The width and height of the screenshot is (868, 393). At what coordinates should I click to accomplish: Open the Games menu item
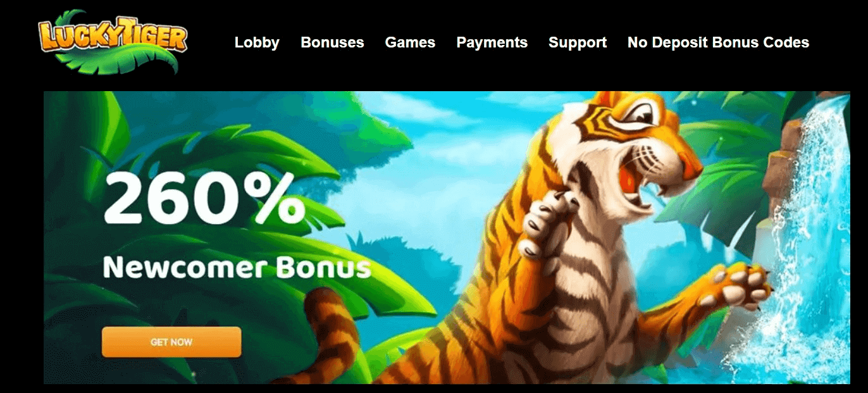point(410,42)
